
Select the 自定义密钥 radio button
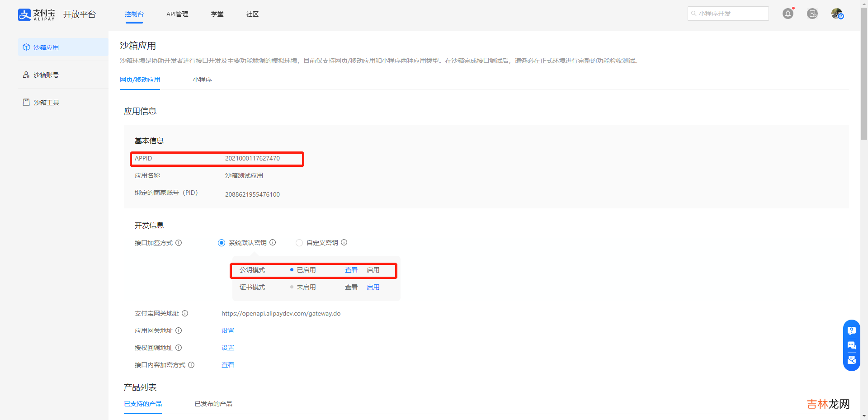pyautogui.click(x=299, y=243)
